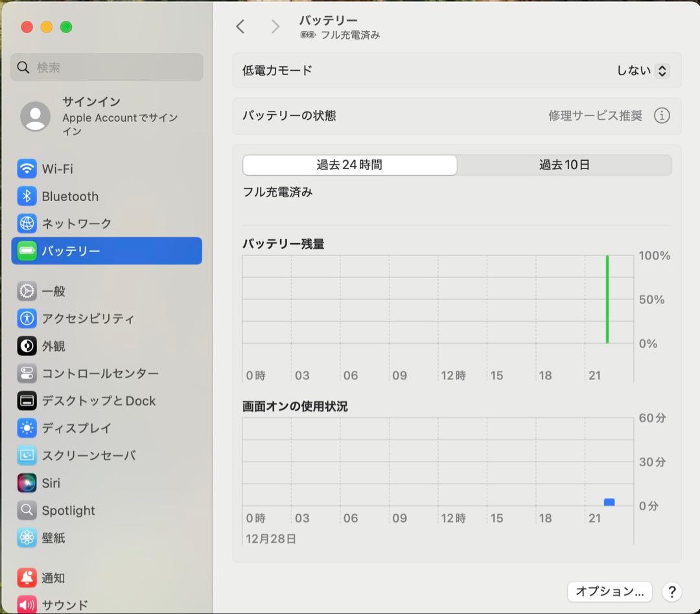Open the help question mark button
700x614 pixels.
(x=672, y=592)
